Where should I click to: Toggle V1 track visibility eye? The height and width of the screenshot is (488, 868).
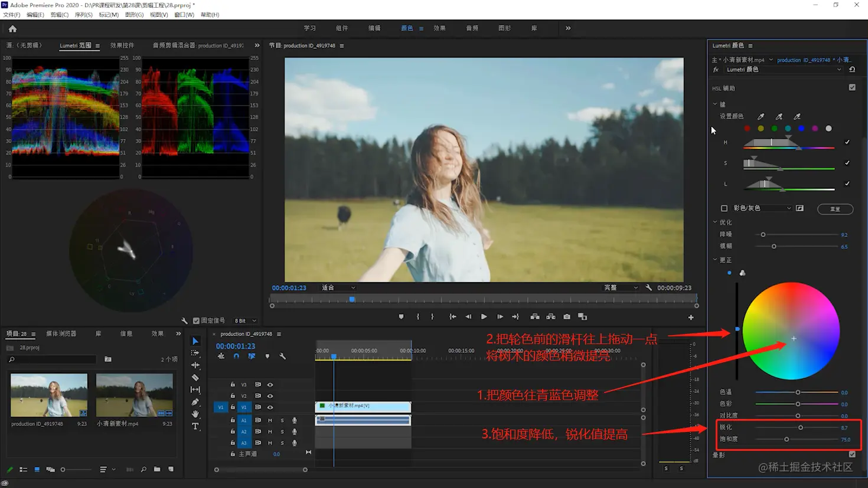(270, 407)
